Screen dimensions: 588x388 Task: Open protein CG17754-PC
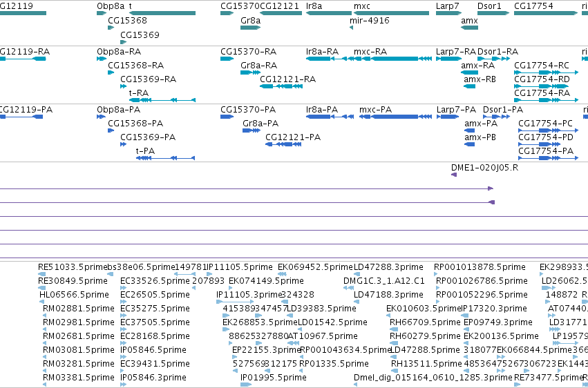pyautogui.click(x=548, y=130)
